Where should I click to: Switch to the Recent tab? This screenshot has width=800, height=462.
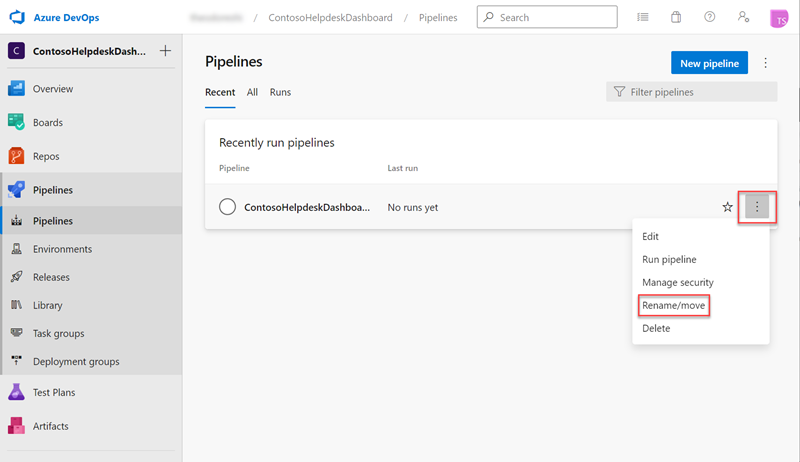[x=220, y=92]
